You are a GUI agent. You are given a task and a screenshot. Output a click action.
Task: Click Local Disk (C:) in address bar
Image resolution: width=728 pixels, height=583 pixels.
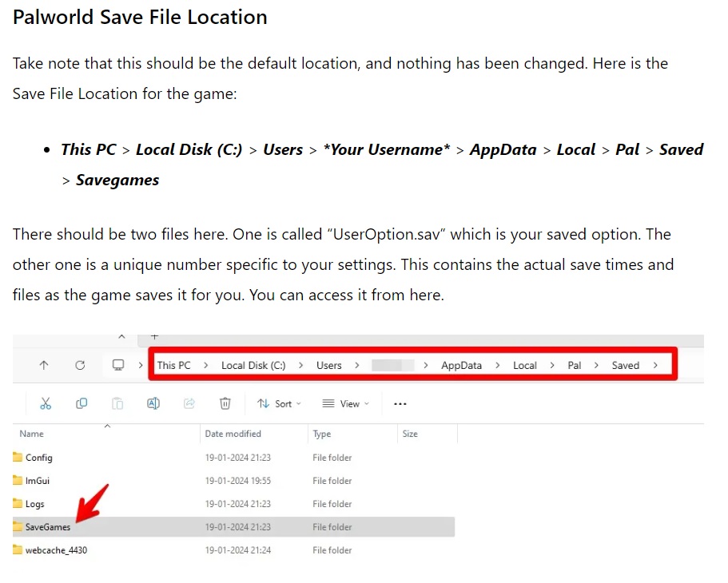click(x=253, y=366)
